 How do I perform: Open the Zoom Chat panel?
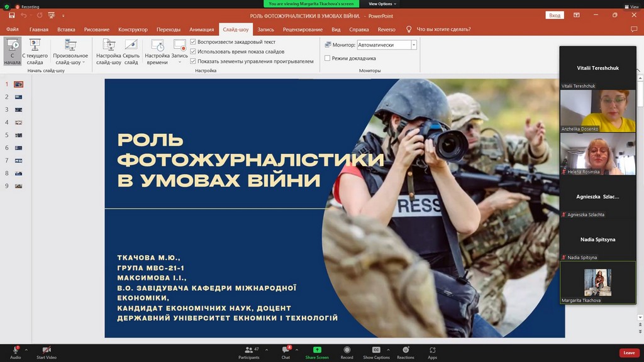click(286, 350)
